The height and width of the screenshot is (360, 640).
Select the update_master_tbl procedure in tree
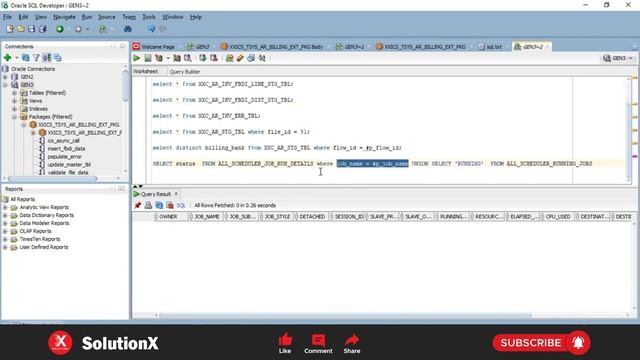click(69, 164)
